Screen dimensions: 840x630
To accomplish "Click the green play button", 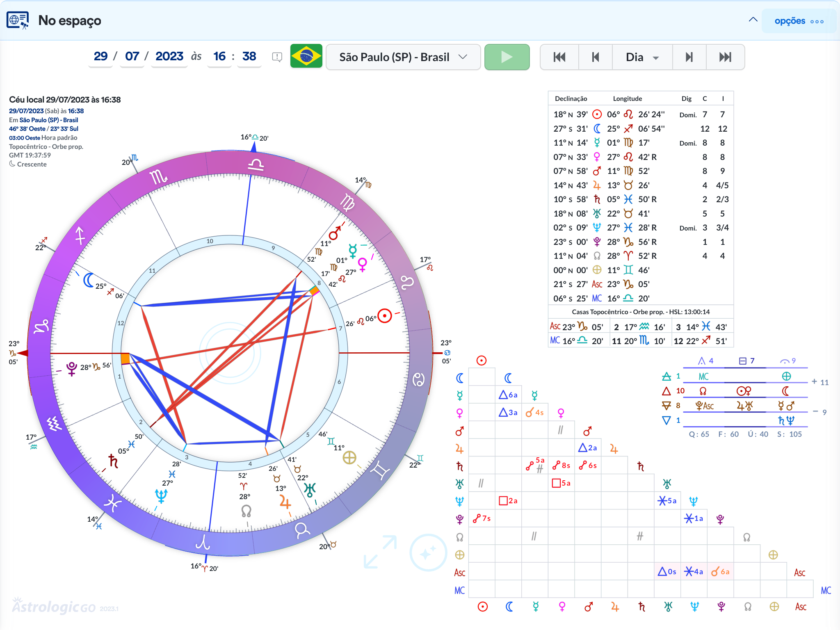I will (x=507, y=57).
